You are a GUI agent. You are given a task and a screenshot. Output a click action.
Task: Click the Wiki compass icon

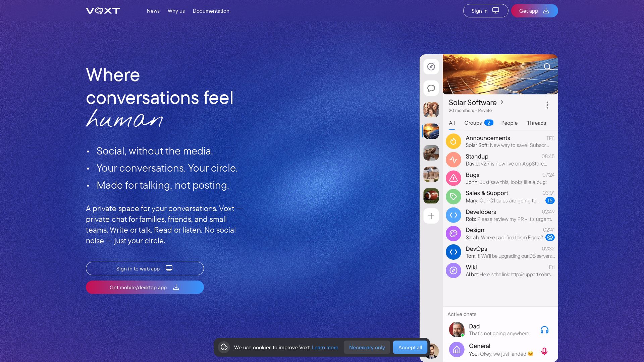[x=453, y=270]
